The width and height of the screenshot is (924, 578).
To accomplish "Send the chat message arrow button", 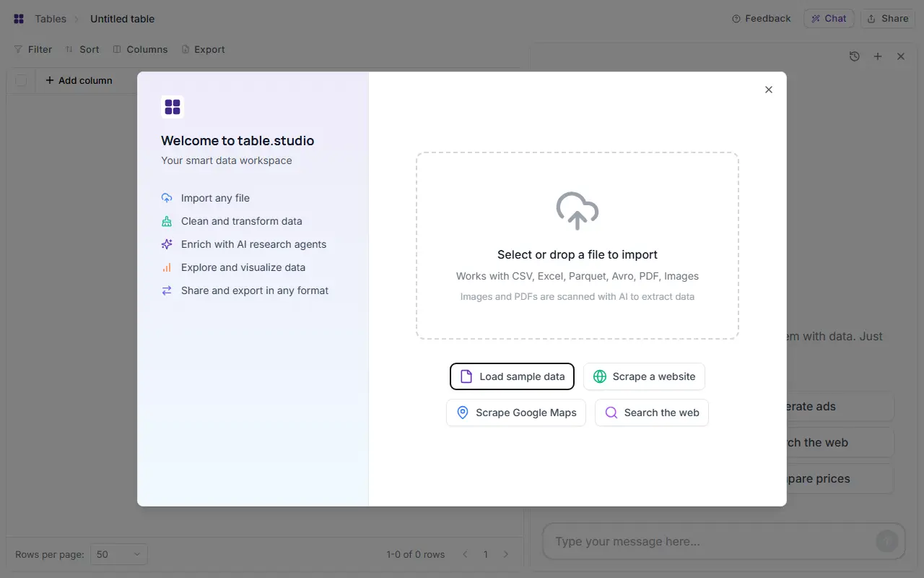I will [887, 541].
